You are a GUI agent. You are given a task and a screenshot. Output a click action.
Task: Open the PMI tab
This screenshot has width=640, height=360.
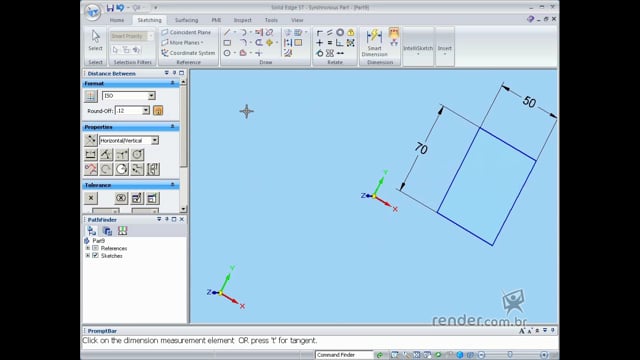[x=216, y=20]
